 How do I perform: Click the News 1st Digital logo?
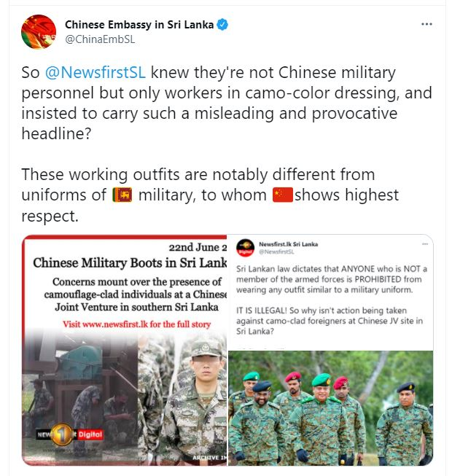[x=69, y=434]
